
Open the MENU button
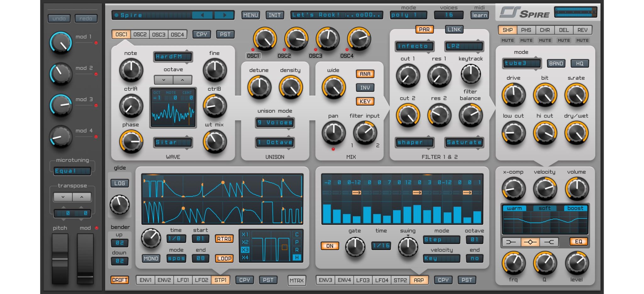pos(250,15)
